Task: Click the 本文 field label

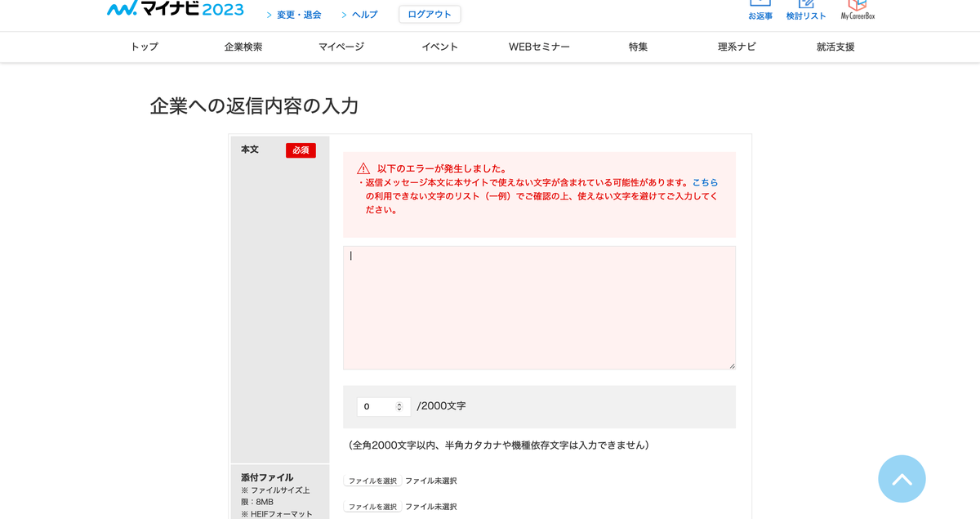Action: [250, 150]
